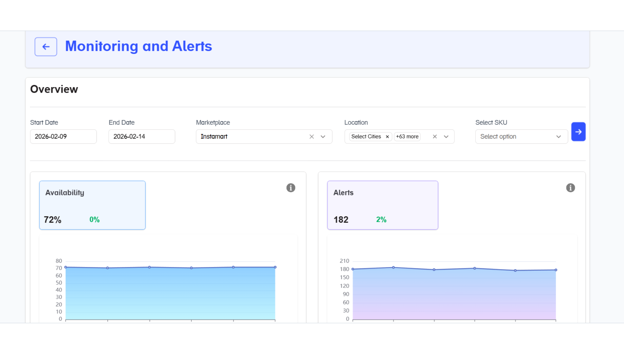The image size is (624, 364).
Task: Click second data point on Alerts chart
Action: click(x=393, y=268)
